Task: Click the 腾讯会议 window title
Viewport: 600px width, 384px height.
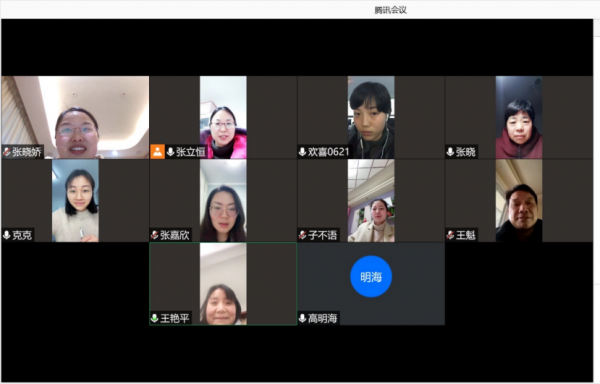Action: pyautogui.click(x=390, y=10)
